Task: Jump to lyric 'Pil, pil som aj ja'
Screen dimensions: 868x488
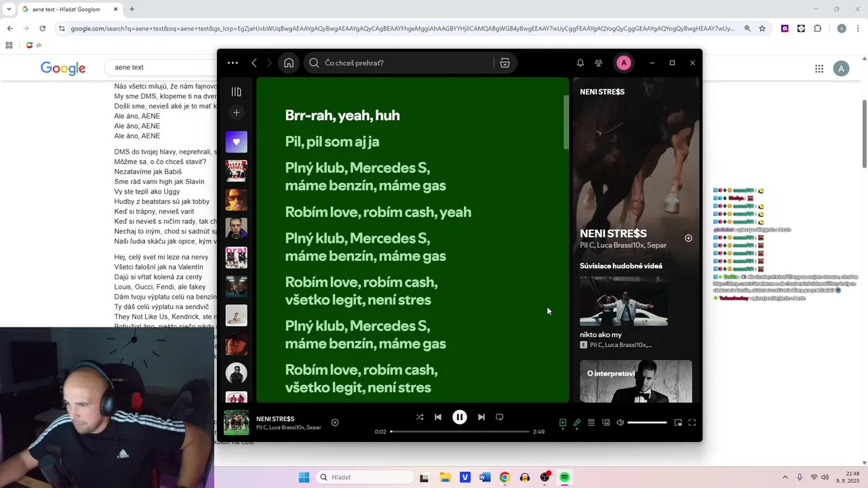Action: click(332, 142)
